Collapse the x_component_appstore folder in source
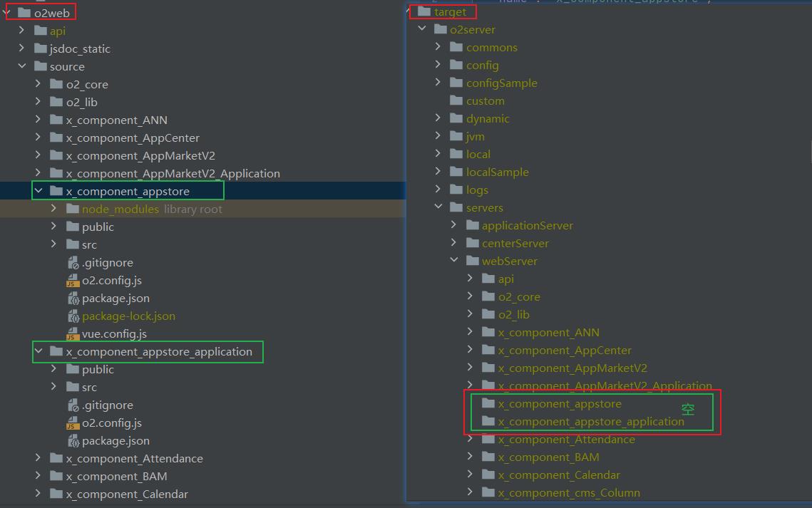812x508 pixels. tap(39, 191)
